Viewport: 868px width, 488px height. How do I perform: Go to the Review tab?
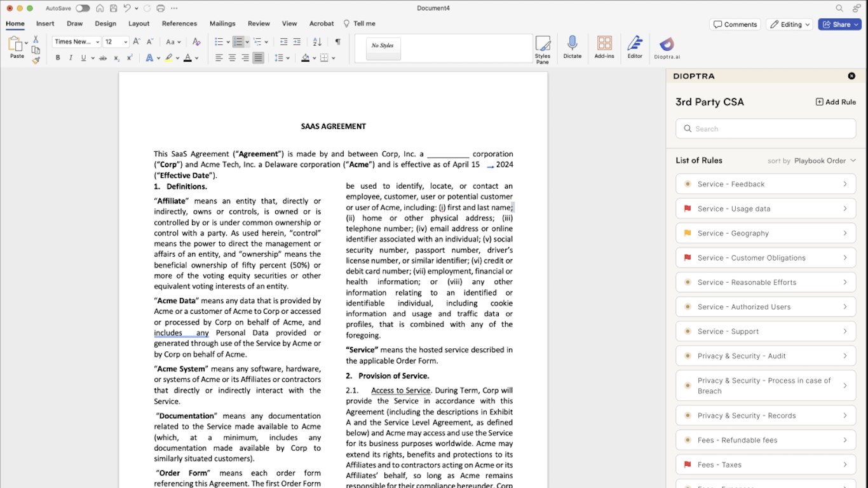[x=259, y=24]
